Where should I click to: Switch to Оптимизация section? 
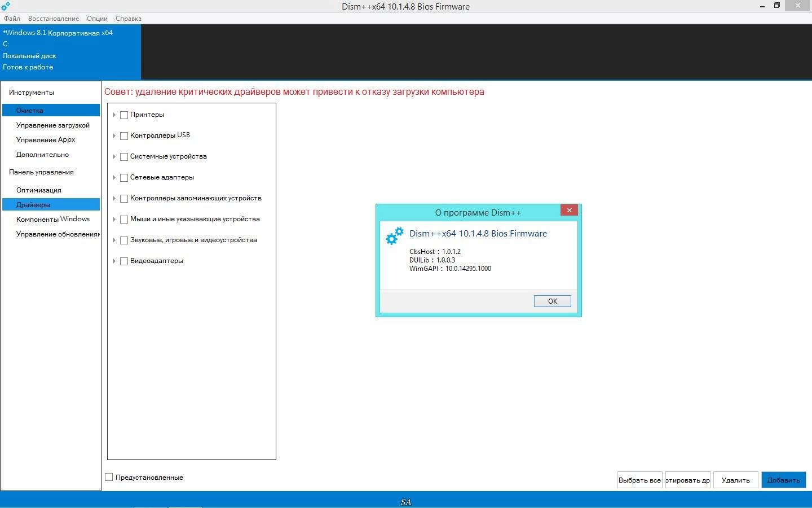coord(51,190)
